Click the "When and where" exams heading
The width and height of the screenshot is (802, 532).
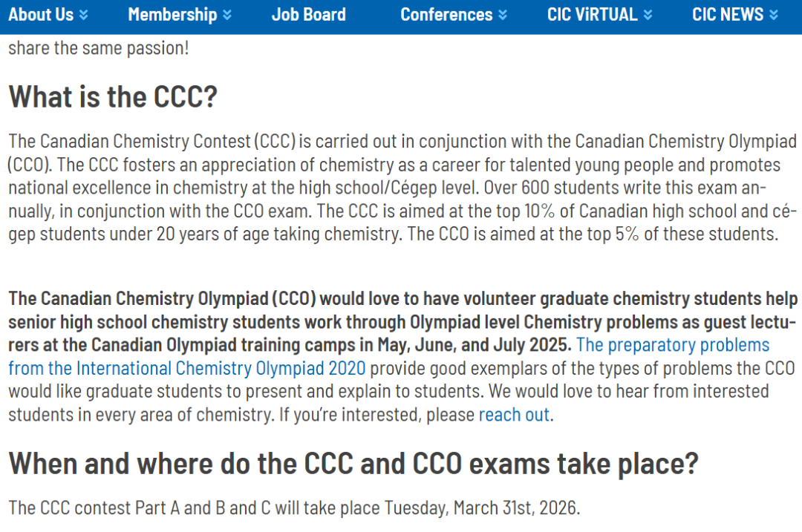click(353, 464)
